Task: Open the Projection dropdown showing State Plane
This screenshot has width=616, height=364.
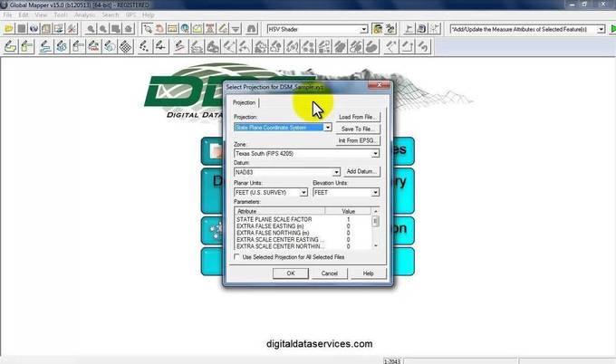Action: tap(327, 128)
